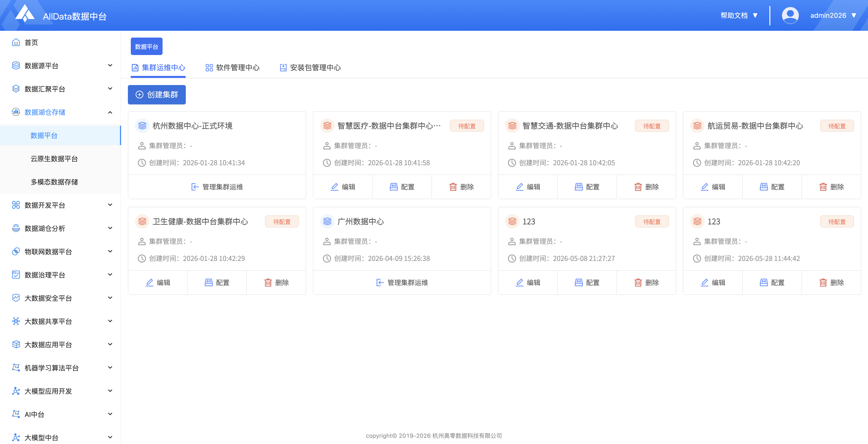Image resolution: width=868 pixels, height=444 pixels.
Task: Click the user avatar icon
Action: [x=790, y=15]
